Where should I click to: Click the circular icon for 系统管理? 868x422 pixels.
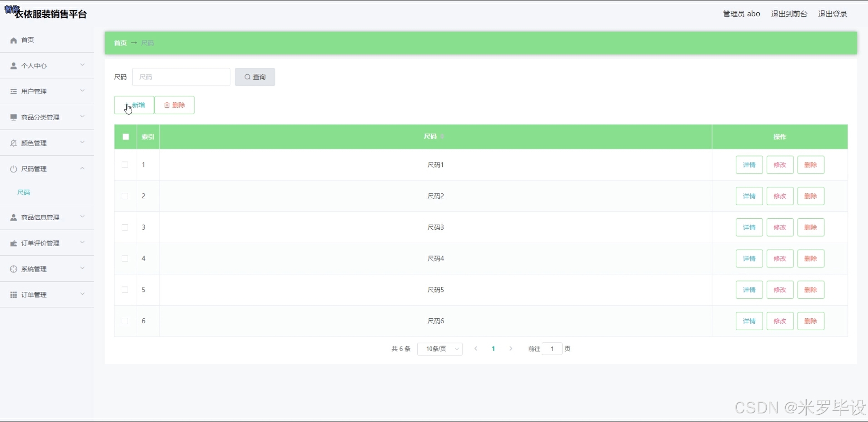point(14,269)
